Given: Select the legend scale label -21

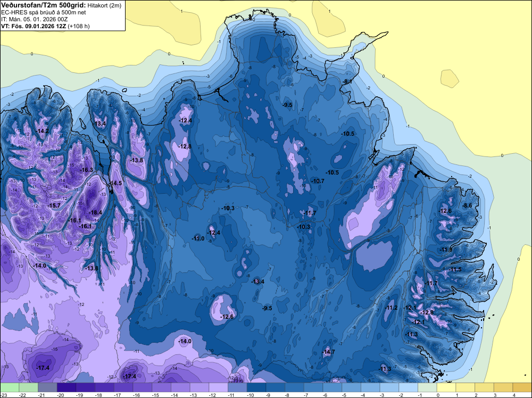Looking at the screenshot, I should (x=41, y=395).
